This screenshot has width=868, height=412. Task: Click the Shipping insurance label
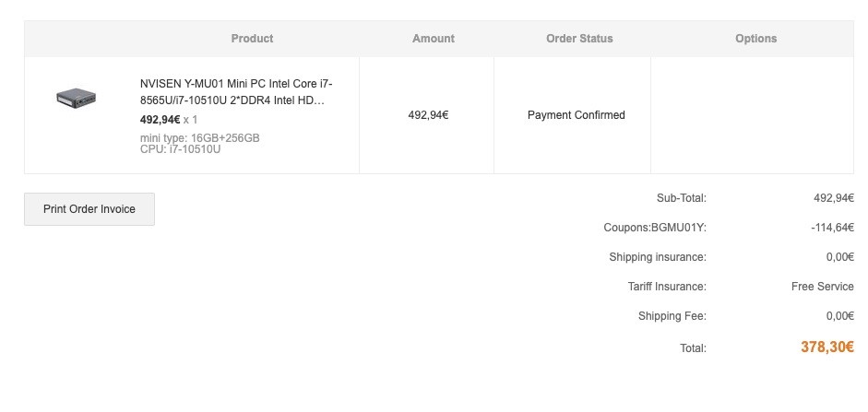coord(658,257)
